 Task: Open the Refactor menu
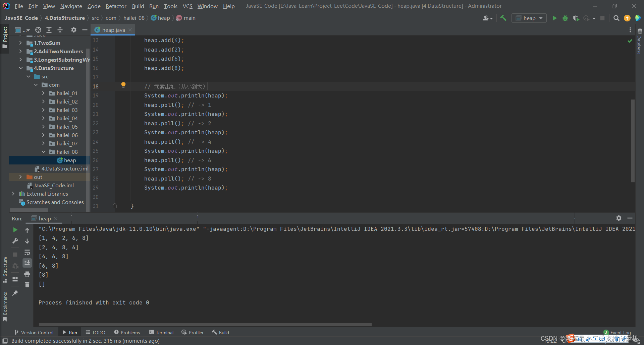coord(116,6)
